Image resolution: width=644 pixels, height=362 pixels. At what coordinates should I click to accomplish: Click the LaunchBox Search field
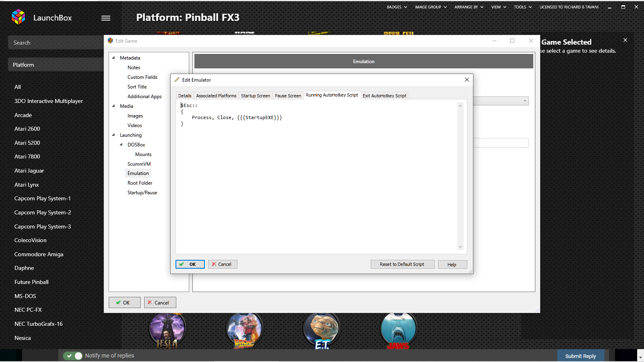click(56, 43)
